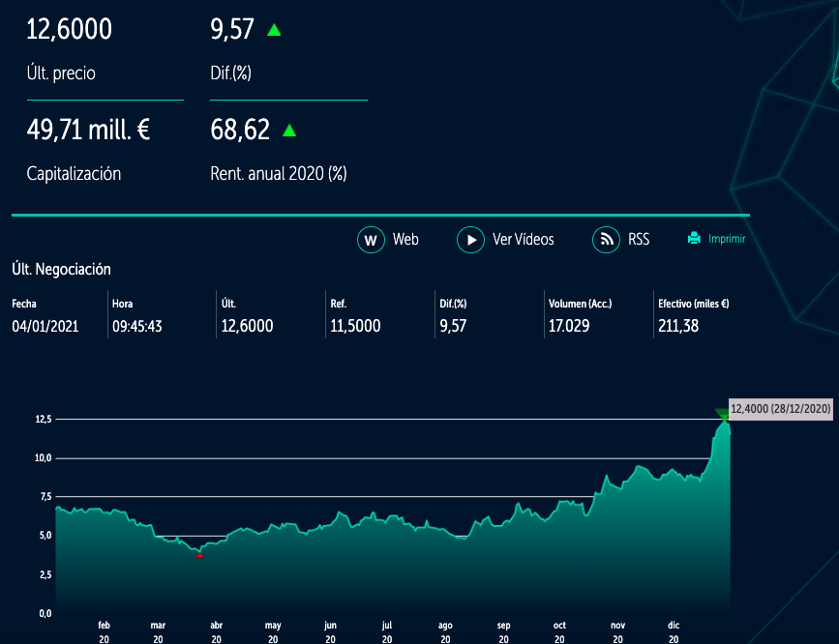
Task: Click the circled W website icon
Action: (x=372, y=239)
